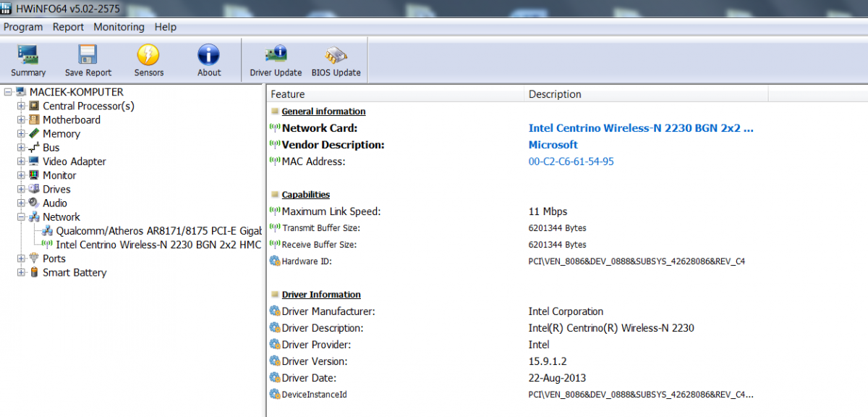Select Qualcomm/Atheros AR8171/8175 tree item
Screen dimensions: 868x417
[x=158, y=231]
